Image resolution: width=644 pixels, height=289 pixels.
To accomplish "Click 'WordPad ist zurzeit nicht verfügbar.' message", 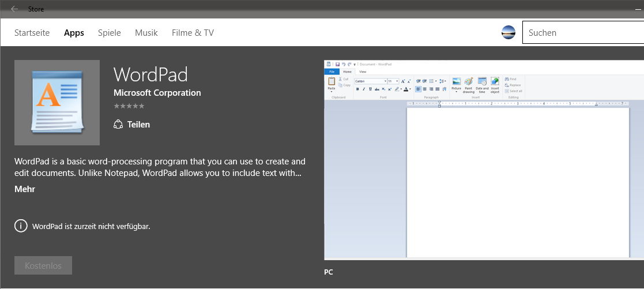I will [x=91, y=226].
